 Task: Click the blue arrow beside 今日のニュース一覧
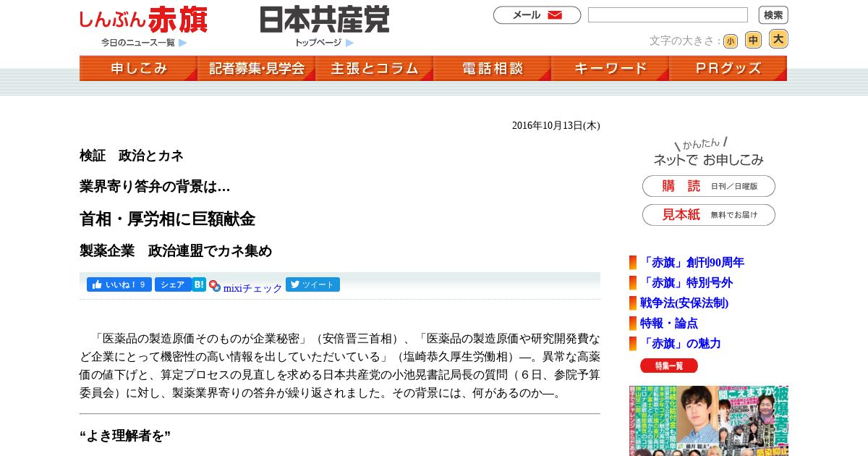point(183,43)
